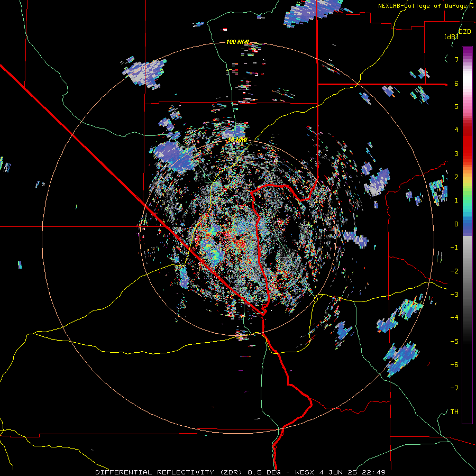Click the 2 dB scale tick label
Screen dimensions: 476x476
pyautogui.click(x=456, y=177)
